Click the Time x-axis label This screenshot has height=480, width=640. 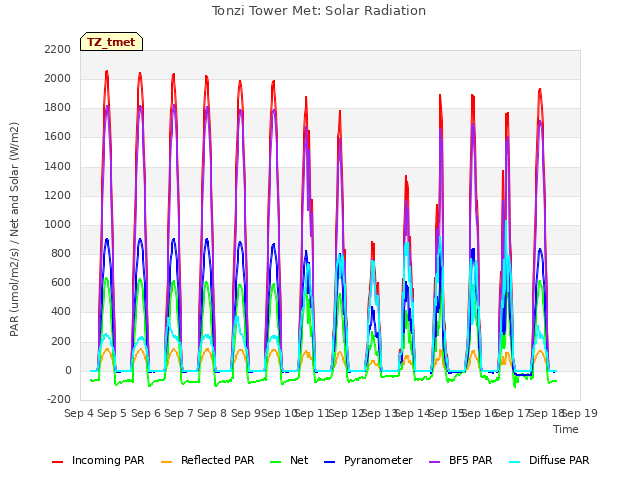pyautogui.click(x=566, y=429)
